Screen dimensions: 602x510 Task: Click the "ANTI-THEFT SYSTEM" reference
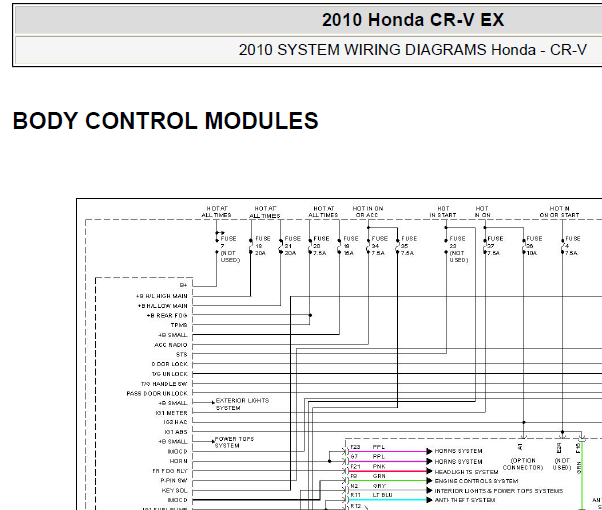(465, 500)
